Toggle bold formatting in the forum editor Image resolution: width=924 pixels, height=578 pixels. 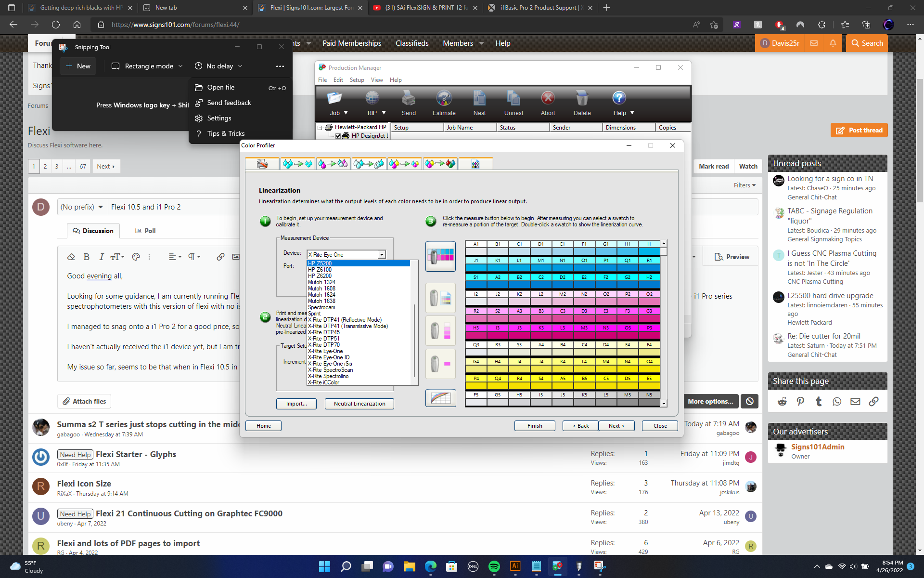point(87,257)
